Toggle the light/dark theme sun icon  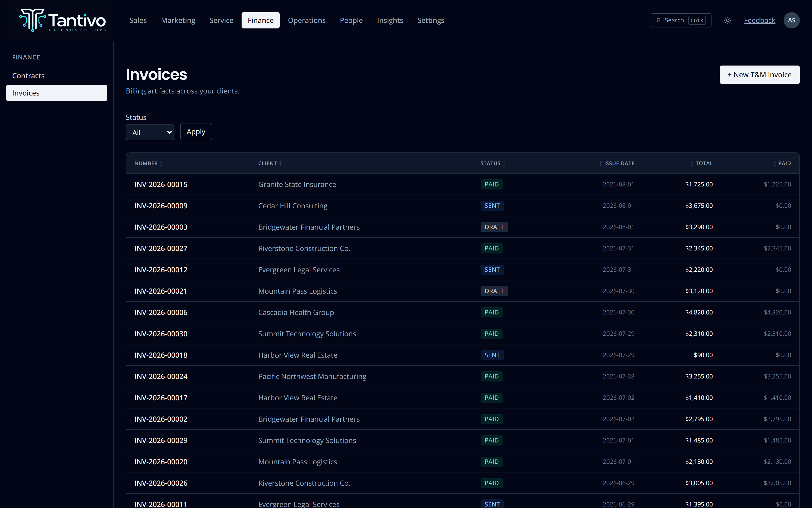tap(728, 21)
